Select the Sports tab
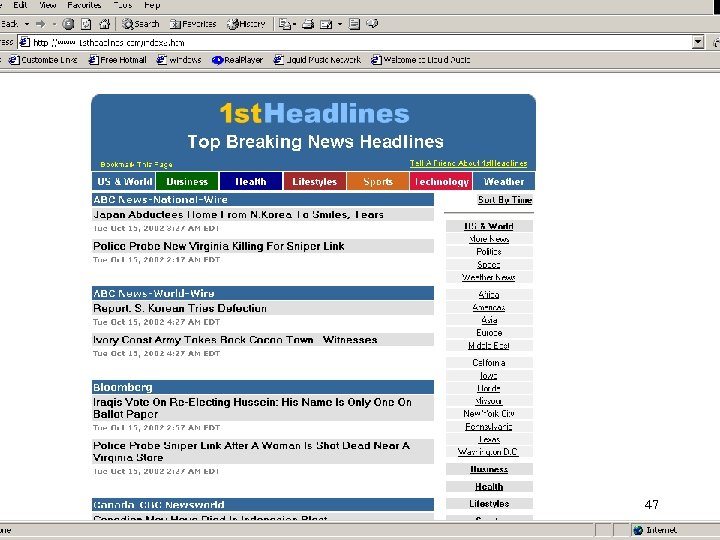 tap(378, 181)
